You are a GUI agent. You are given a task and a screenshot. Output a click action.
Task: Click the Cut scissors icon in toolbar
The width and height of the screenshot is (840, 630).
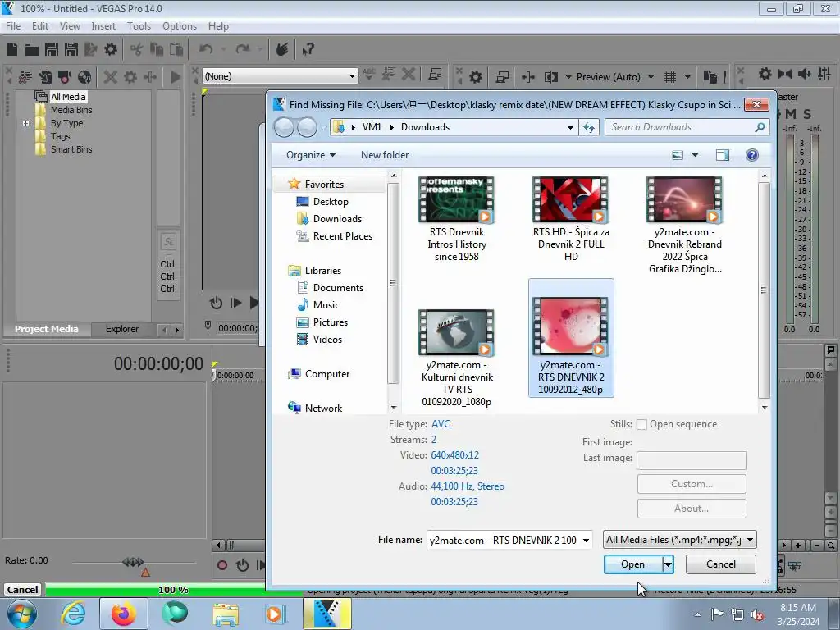pyautogui.click(x=136, y=50)
